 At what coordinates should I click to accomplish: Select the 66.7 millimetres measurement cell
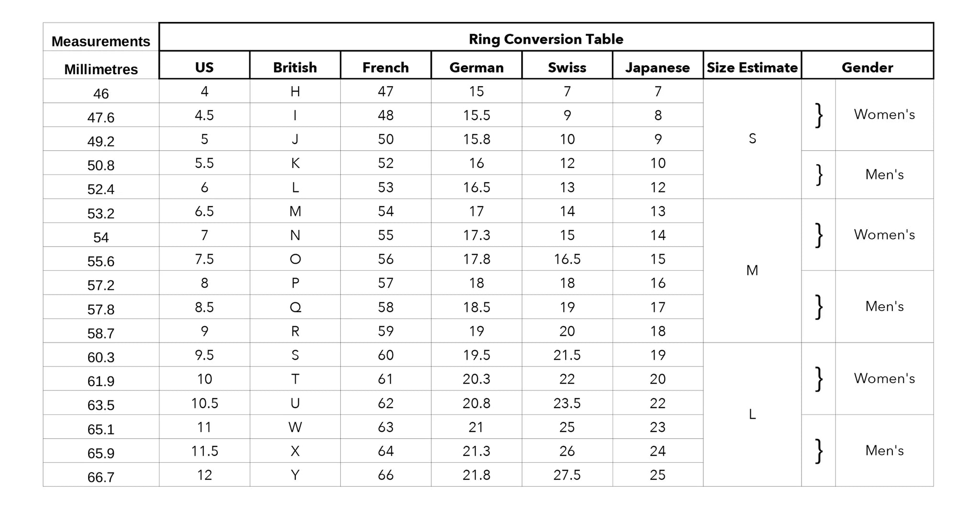tap(101, 477)
